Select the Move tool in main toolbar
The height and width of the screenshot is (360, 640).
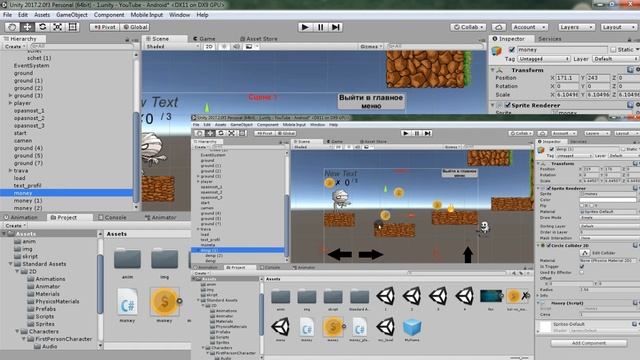tap(27, 27)
